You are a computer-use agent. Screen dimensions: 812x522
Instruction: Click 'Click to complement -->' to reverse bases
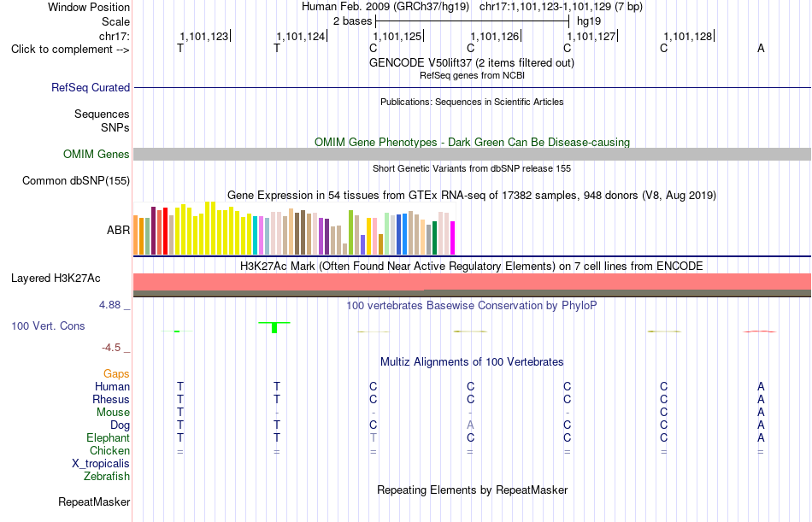click(70, 50)
